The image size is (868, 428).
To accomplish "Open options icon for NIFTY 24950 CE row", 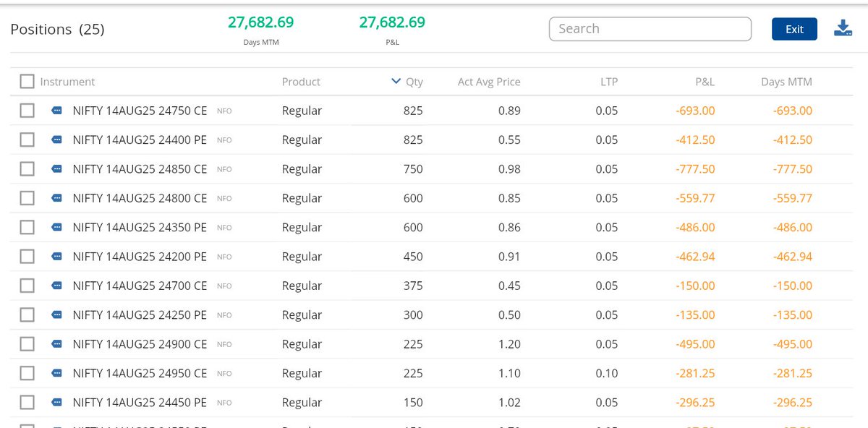I will pos(56,373).
